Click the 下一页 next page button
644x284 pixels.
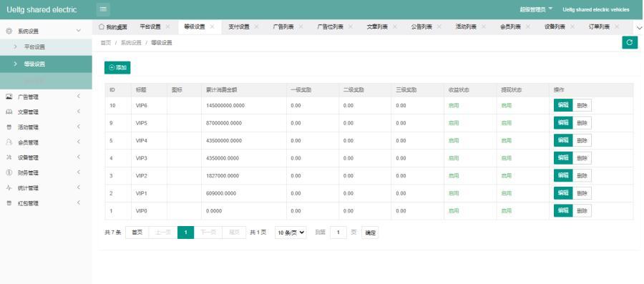(x=208, y=232)
